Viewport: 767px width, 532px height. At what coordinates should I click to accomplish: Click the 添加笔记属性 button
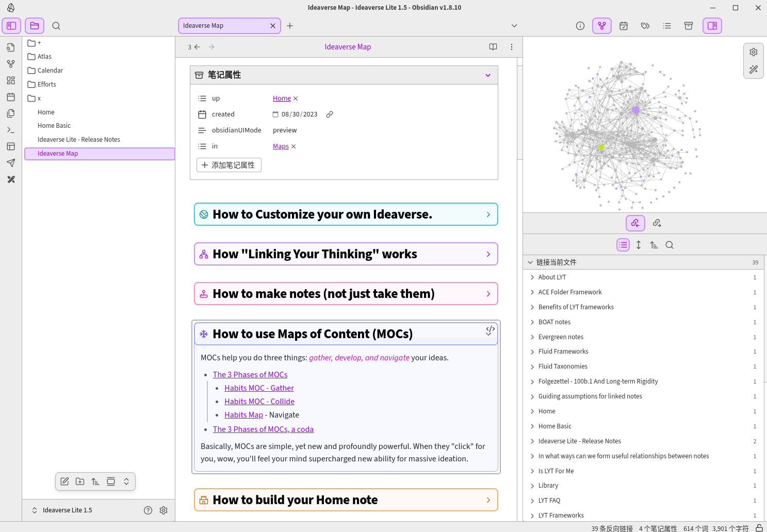coord(229,165)
